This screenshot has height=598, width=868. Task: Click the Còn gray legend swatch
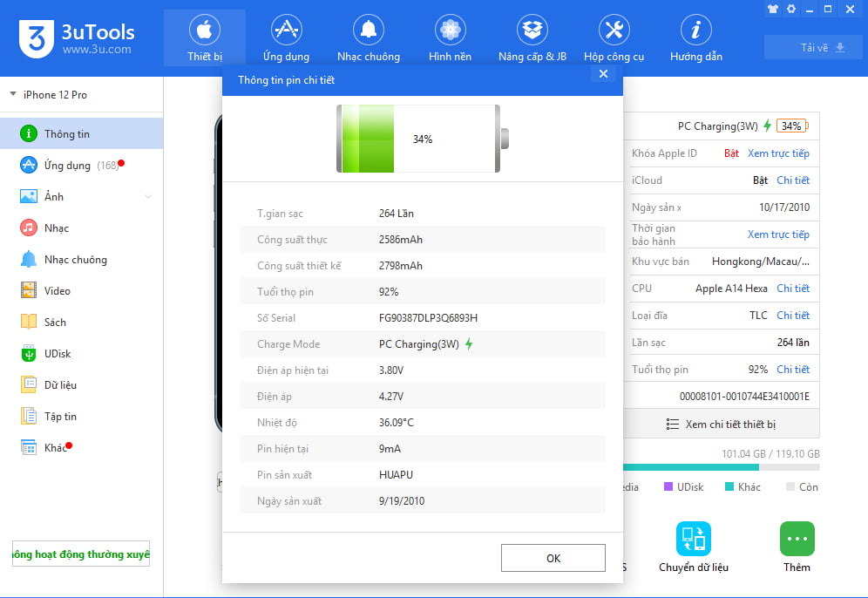790,486
